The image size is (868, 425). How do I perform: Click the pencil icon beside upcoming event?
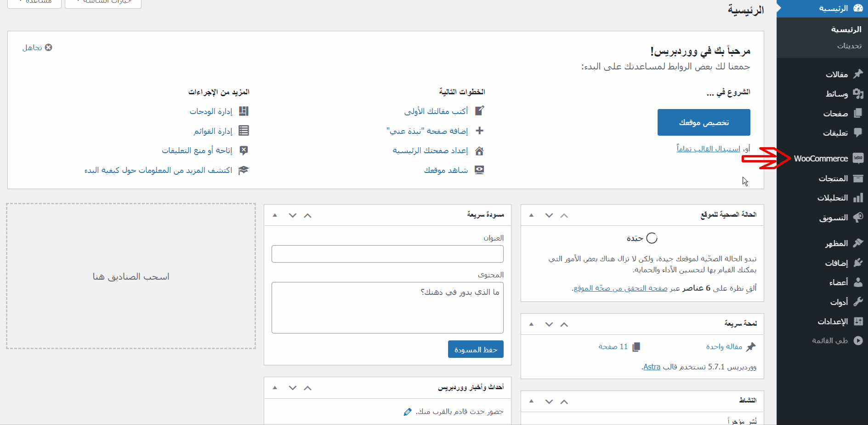click(407, 412)
